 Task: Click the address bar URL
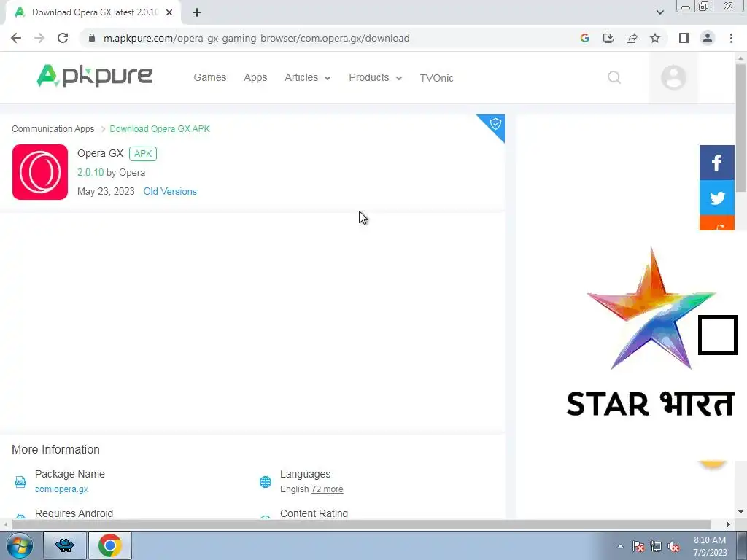pos(256,38)
